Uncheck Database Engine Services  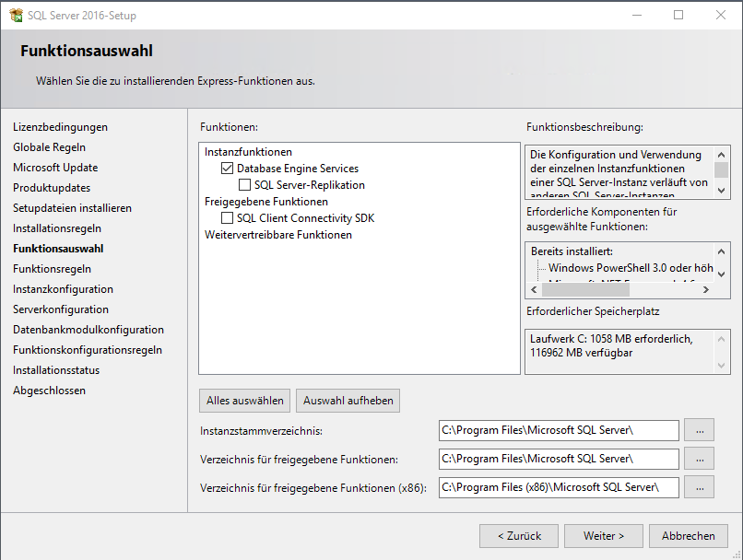pyautogui.click(x=228, y=169)
